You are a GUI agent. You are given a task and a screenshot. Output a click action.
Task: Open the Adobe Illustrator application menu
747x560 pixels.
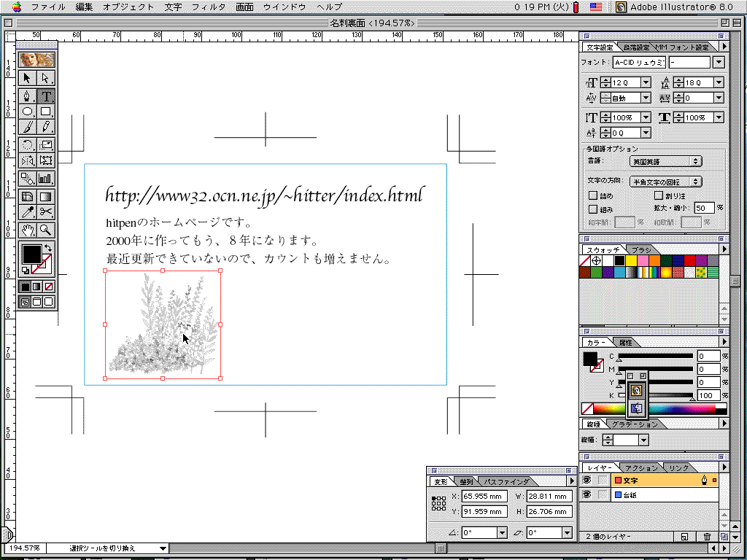[x=673, y=7]
